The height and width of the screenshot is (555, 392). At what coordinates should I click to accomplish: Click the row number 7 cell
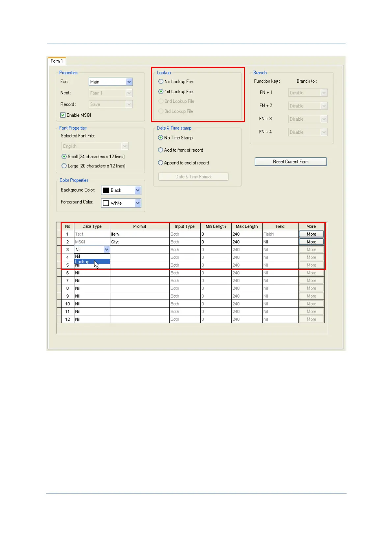coord(68,280)
